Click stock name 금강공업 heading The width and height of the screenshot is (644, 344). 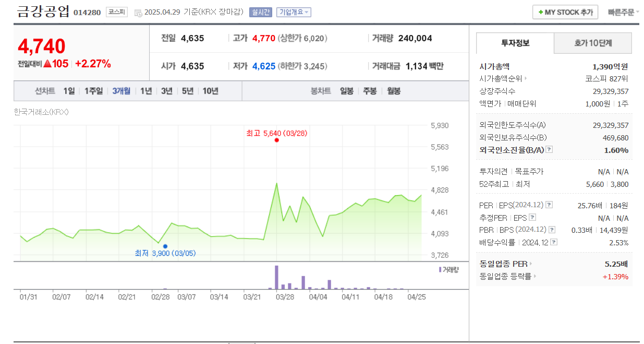click(x=43, y=11)
